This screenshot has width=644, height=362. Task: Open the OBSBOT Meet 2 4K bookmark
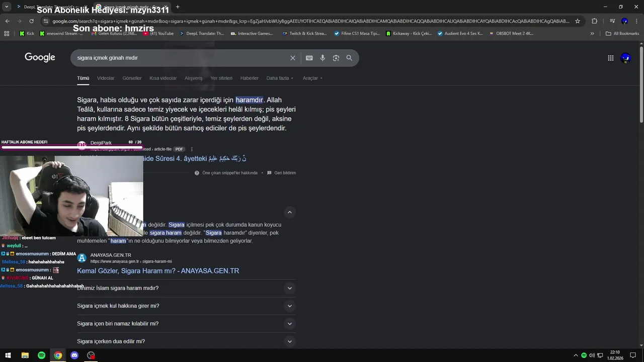coord(511,34)
